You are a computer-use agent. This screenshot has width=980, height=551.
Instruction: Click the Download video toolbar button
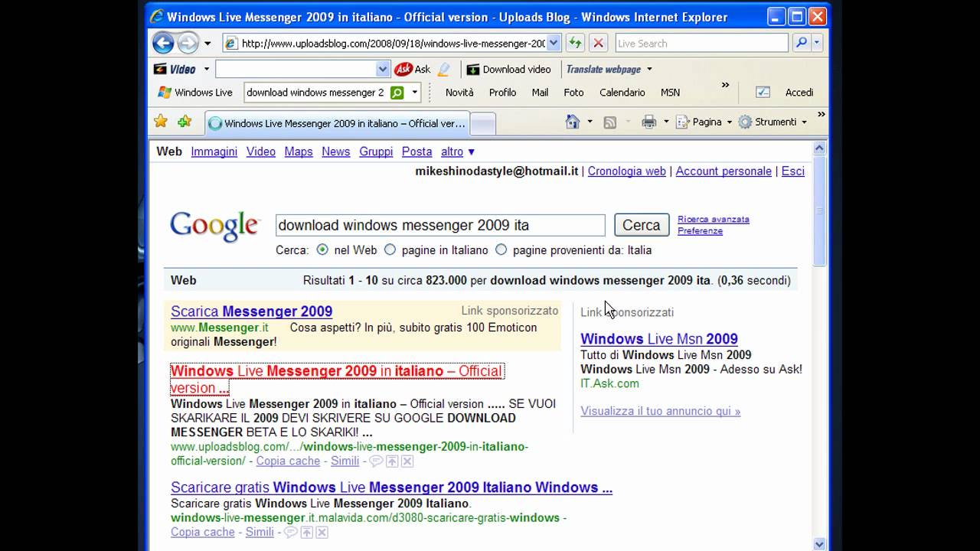pos(509,69)
